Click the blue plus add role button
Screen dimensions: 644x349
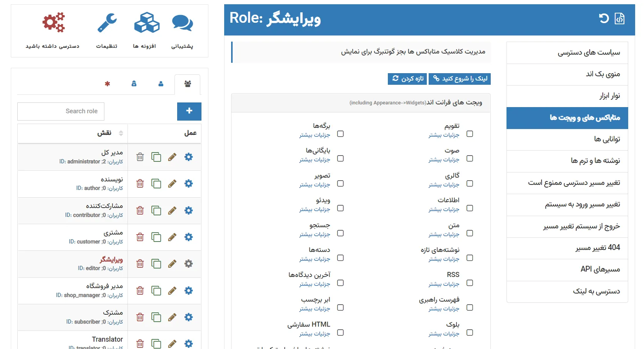click(x=189, y=111)
